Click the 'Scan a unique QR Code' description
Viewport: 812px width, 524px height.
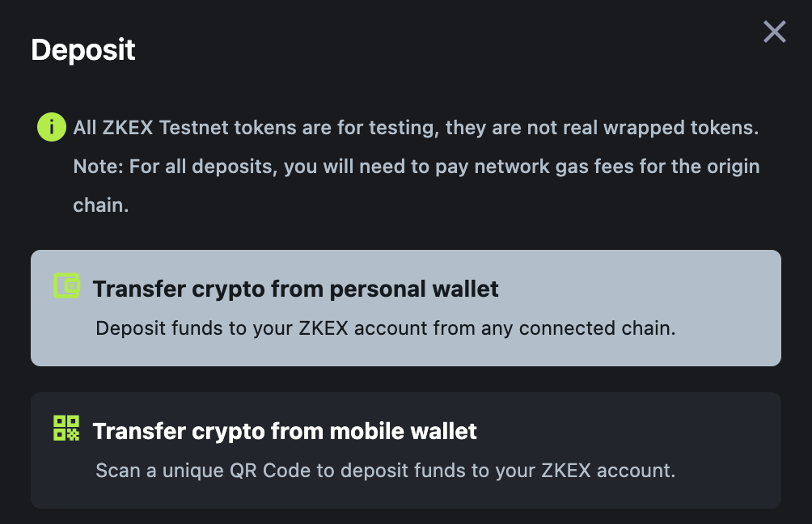click(385, 470)
